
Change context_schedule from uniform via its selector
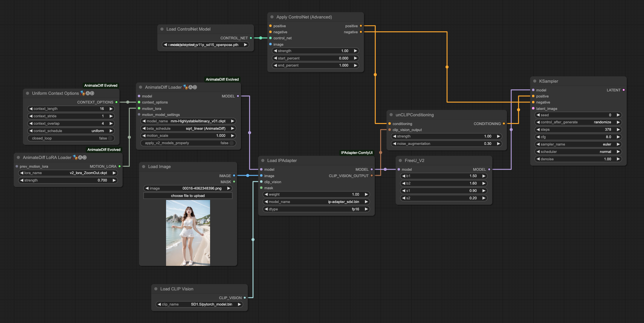[71, 131]
